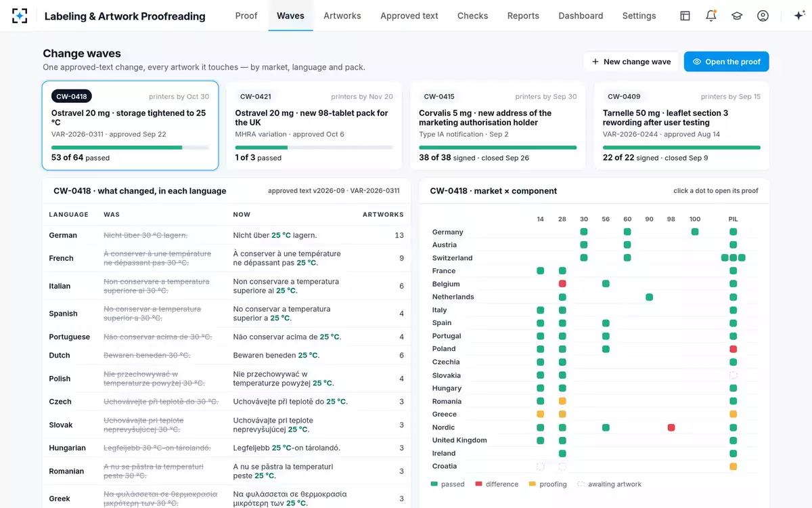Viewport: 812px width, 508px height.
Task: Go to the Approved text tab
Action: [x=409, y=16]
